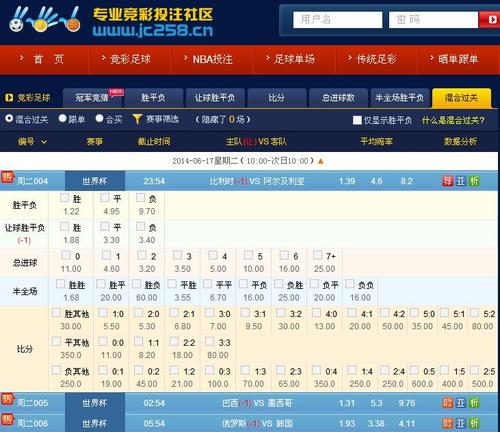The height and width of the screenshot is (432, 500).
Task: Click the www.jc258.cn site address
Action: (x=153, y=30)
